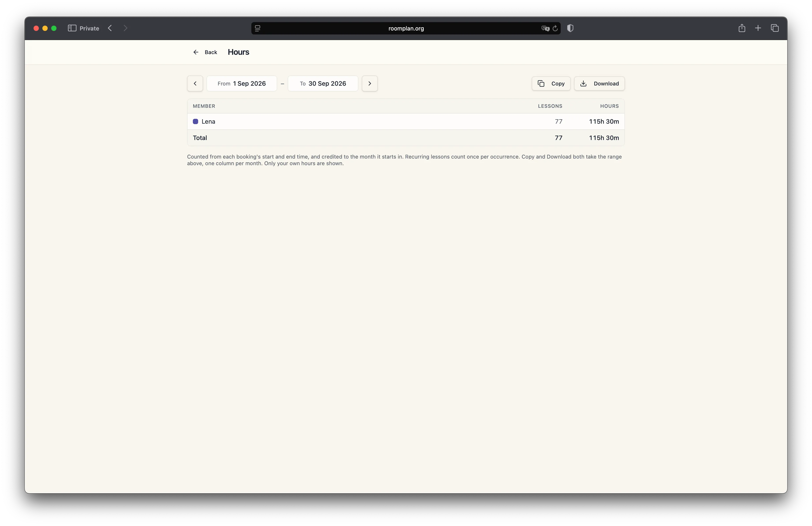Click the Total hours 115h 30m value

pyautogui.click(x=604, y=138)
